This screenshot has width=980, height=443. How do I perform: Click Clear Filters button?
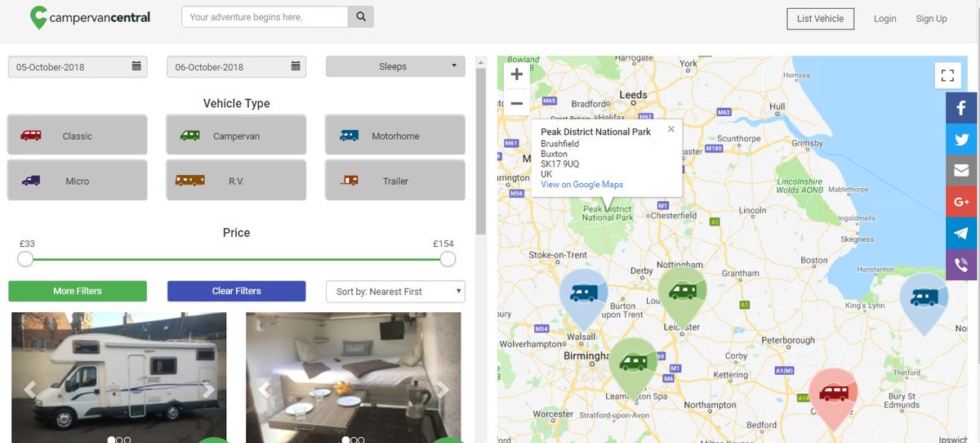pyautogui.click(x=237, y=291)
